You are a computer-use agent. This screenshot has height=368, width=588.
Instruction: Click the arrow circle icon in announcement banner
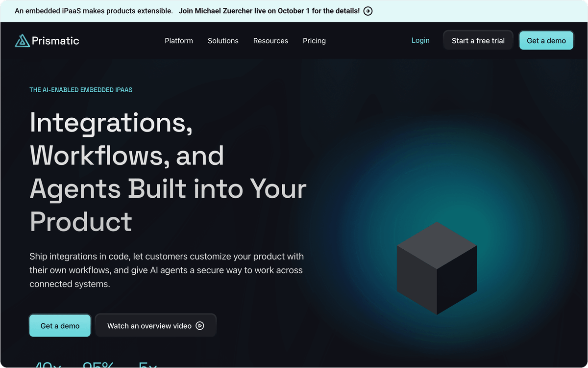point(368,11)
